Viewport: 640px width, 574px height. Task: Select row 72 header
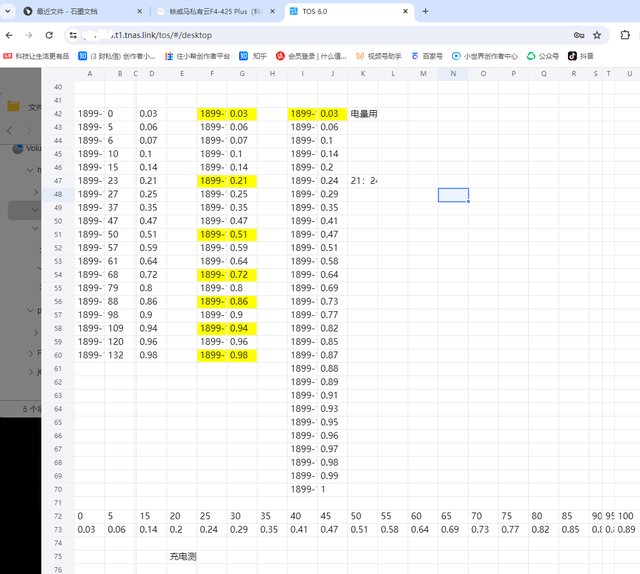click(58, 516)
